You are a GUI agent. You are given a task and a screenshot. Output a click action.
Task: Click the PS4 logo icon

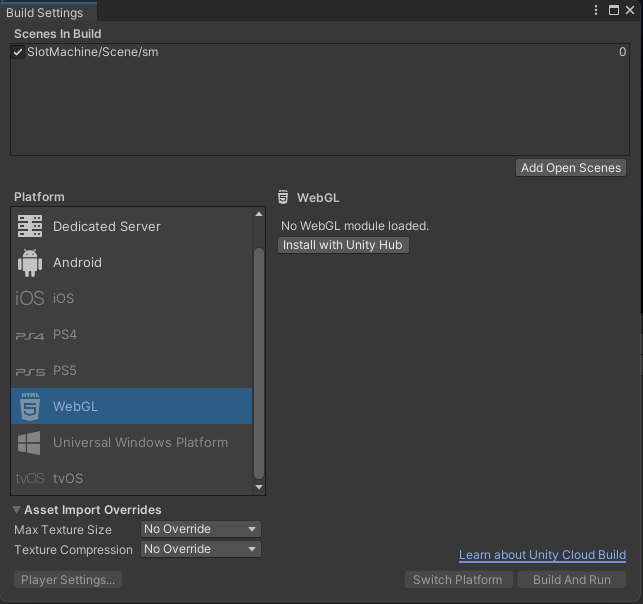[x=30, y=336]
